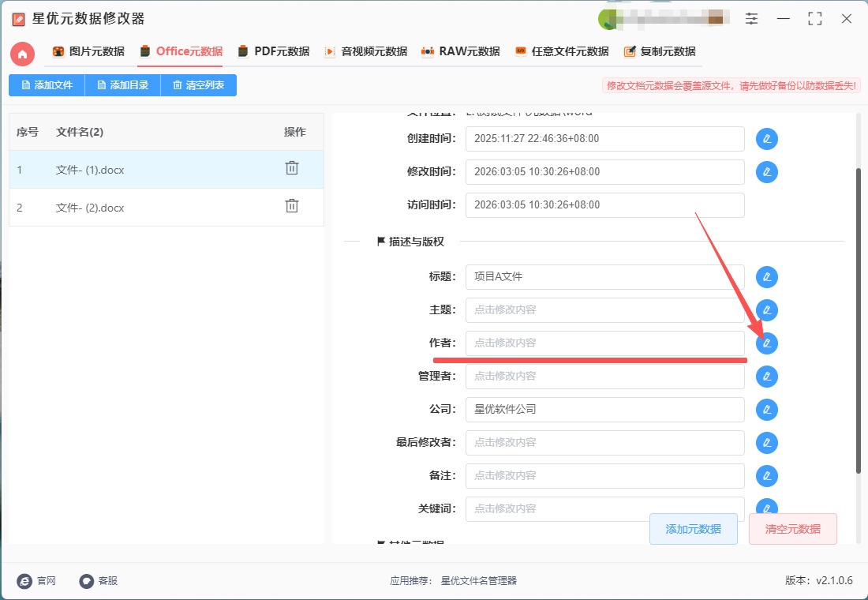Image resolution: width=868 pixels, height=600 pixels.
Task: Delete 文件- (2).docx with trash icon
Action: (x=292, y=205)
